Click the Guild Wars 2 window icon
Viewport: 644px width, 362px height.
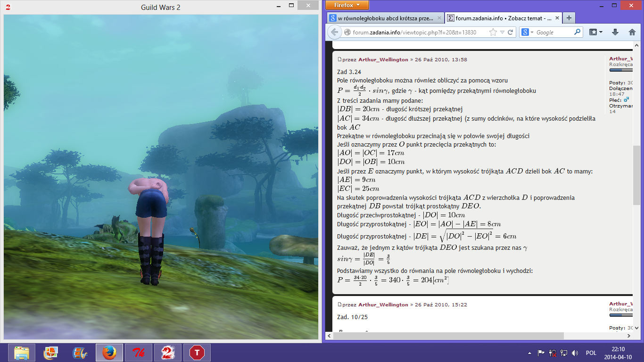coord(8,7)
